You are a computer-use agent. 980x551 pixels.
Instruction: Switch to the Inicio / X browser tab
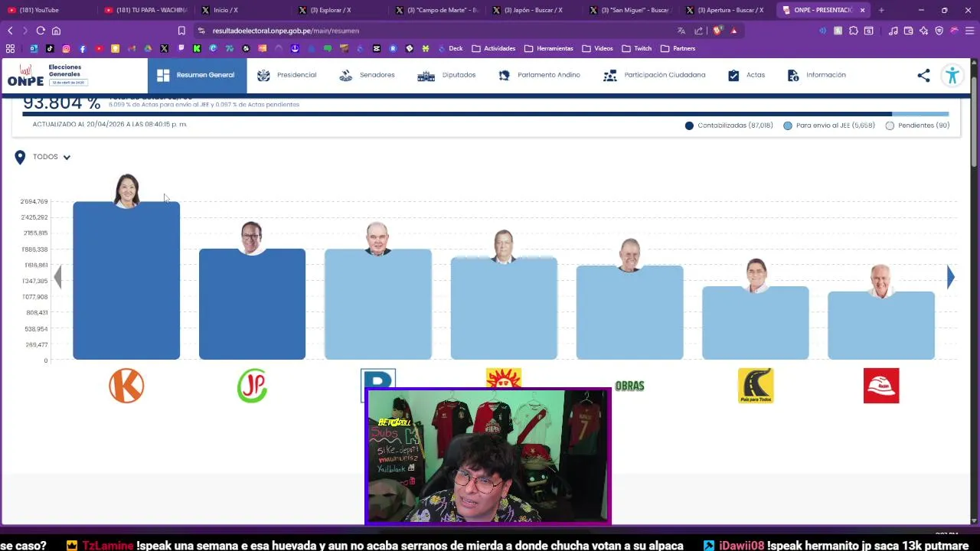(243, 10)
